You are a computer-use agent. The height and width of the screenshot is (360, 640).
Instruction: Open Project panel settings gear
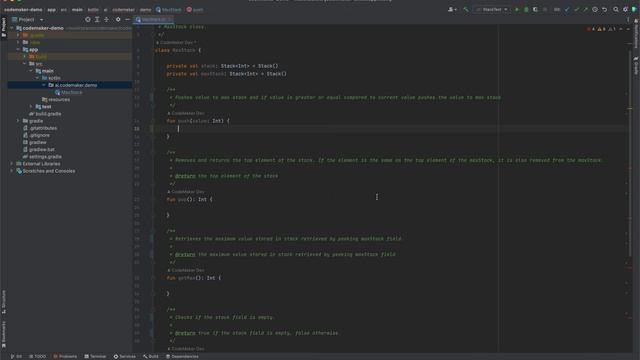[118, 19]
